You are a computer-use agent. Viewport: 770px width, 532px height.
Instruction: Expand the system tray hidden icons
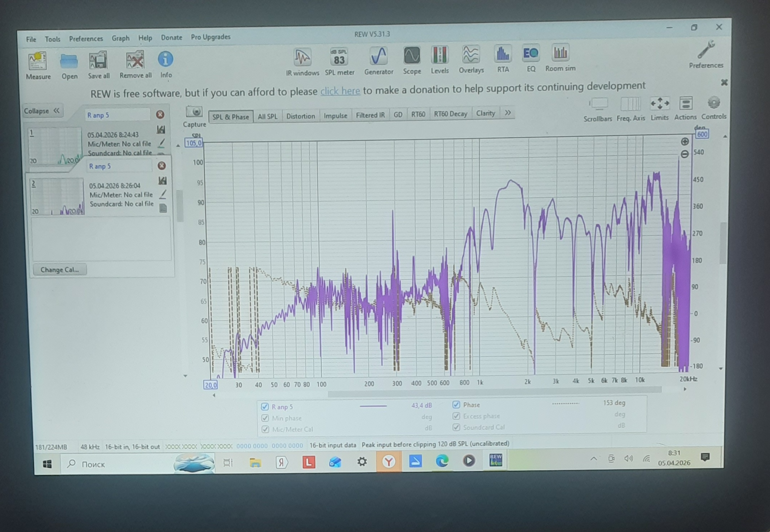point(593,459)
